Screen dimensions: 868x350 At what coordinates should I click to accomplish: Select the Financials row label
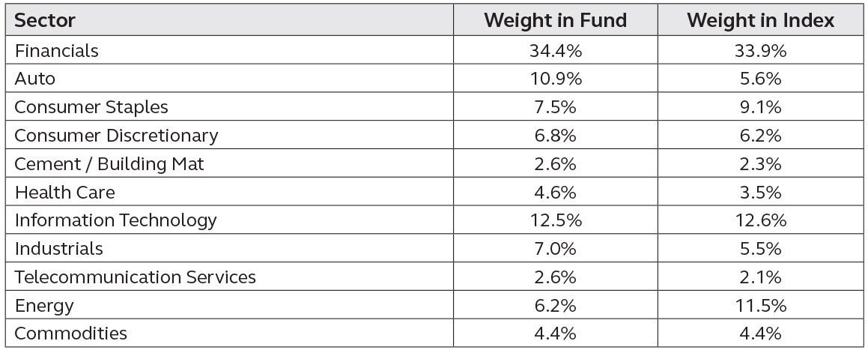56,50
